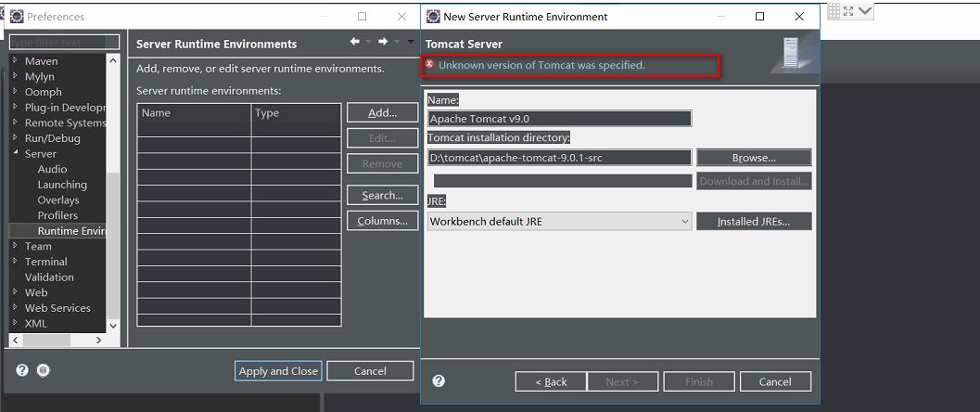980x412 pixels.
Task: Click the grid icon in top-right toolbar
Action: [834, 10]
